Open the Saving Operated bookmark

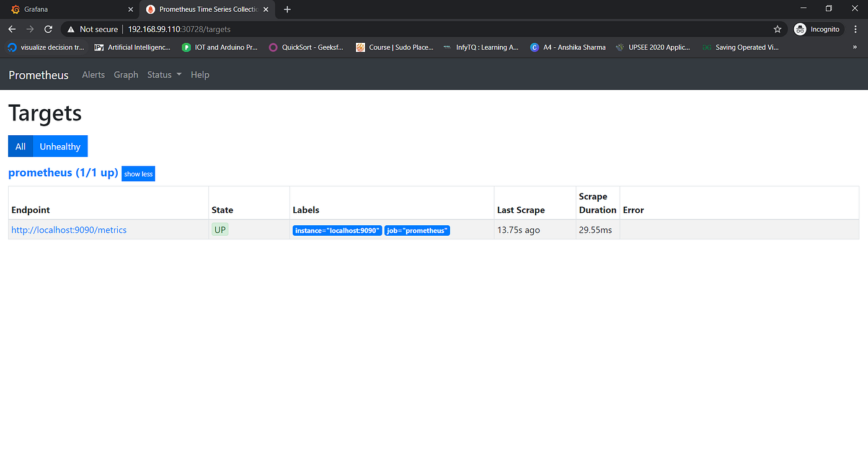[x=740, y=47]
